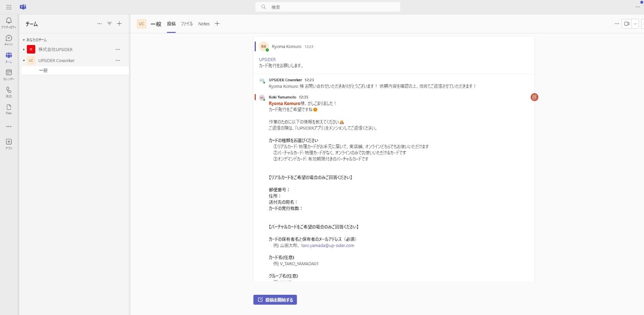Viewport: 644px width, 315px height.
Task: Click the カード発行をお願いします。 message text
Action: [x=281, y=66]
